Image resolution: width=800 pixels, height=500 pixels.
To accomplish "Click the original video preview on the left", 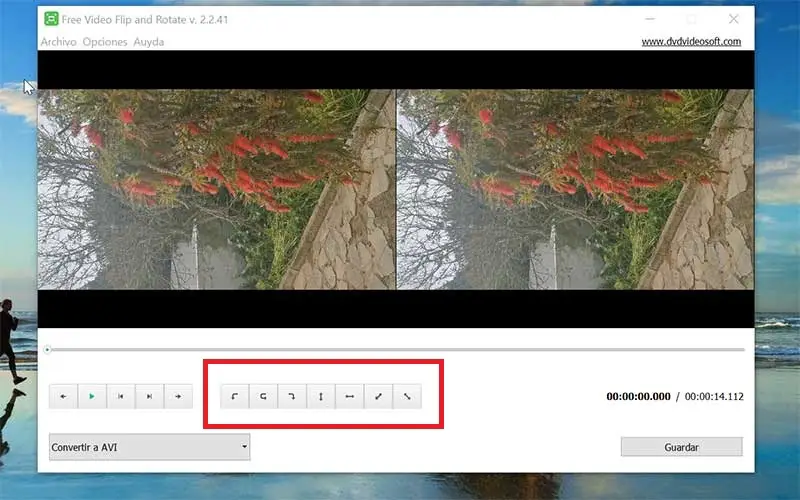I will 216,189.
